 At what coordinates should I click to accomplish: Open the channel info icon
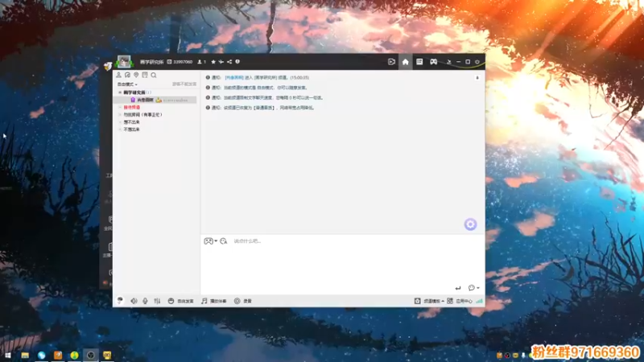[237, 62]
